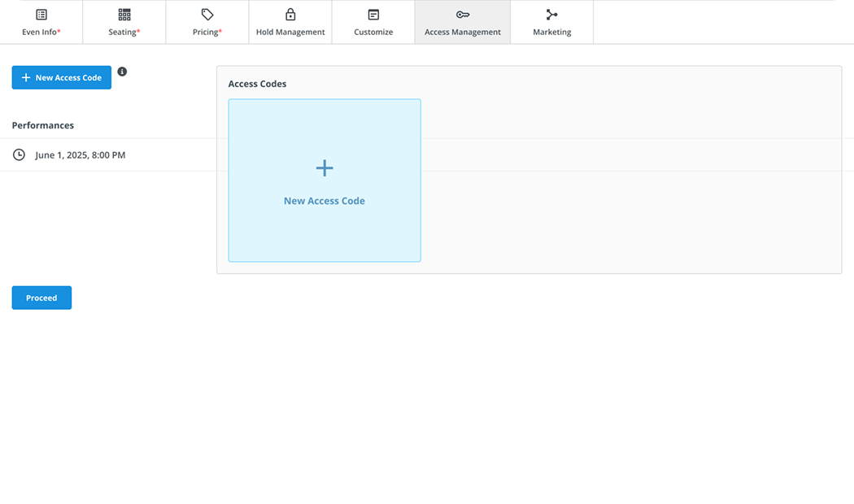The image size is (854, 504).
Task: Switch to the Even Info tab label
Action: 41,33
